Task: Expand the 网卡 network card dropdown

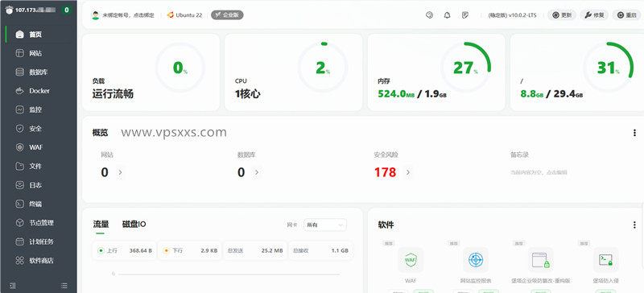Action: 324,225
